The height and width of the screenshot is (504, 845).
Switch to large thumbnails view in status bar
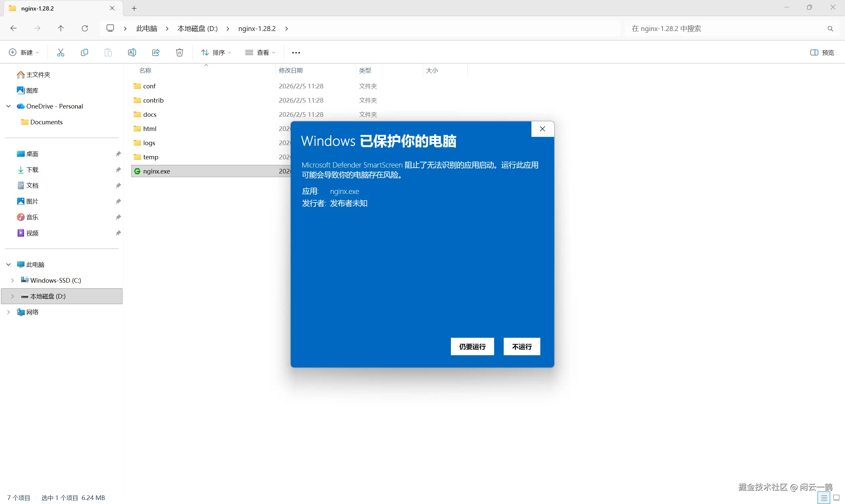click(x=836, y=498)
